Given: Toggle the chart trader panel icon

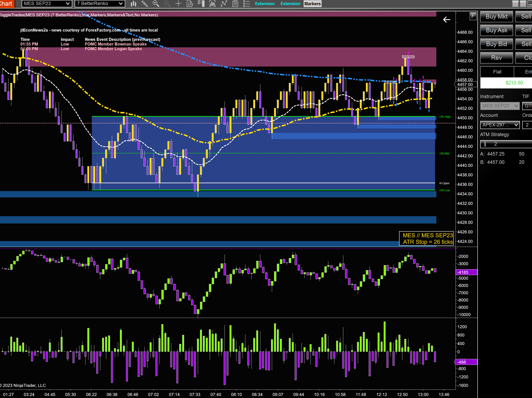Looking at the screenshot, I should [x=201, y=4].
